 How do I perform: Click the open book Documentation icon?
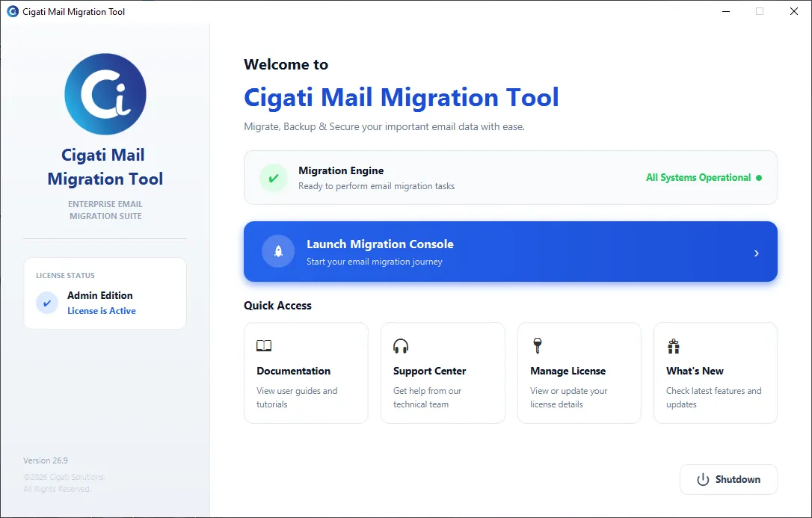coord(264,345)
